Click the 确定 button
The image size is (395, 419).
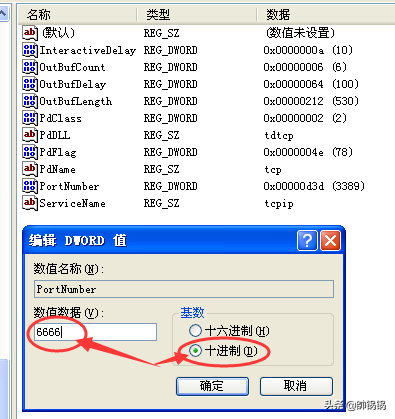[x=212, y=386]
